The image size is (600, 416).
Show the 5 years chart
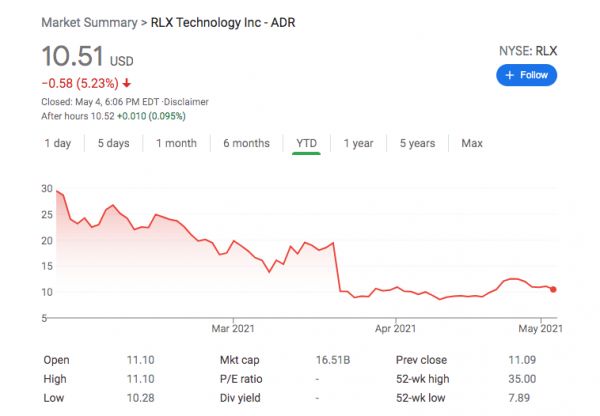click(x=417, y=143)
